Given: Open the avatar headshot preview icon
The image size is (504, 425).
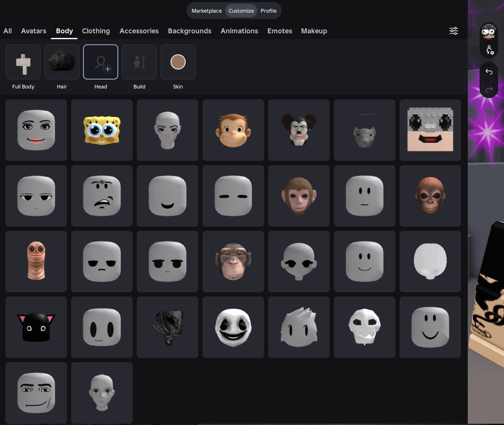Looking at the screenshot, I should pyautogui.click(x=488, y=32).
